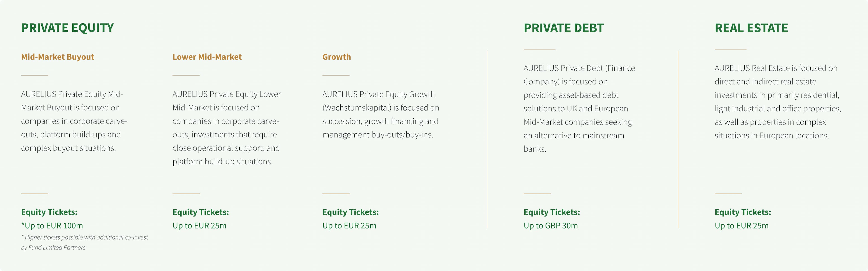Select the REAL ESTATE heading
This screenshot has height=271, width=868.
pos(751,28)
